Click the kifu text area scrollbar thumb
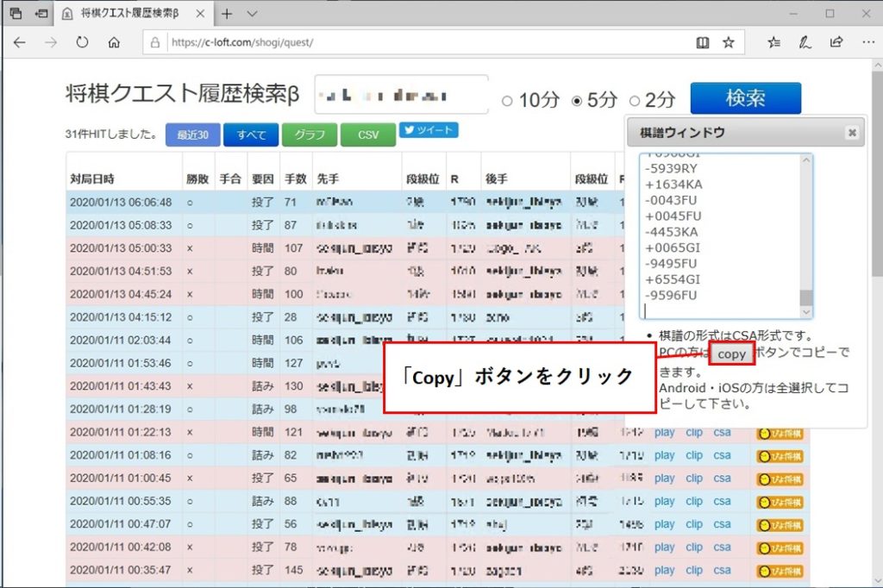 pos(806,297)
